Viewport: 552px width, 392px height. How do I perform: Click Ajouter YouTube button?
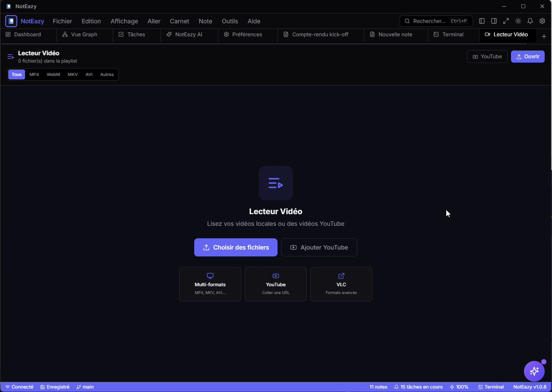tap(319, 247)
